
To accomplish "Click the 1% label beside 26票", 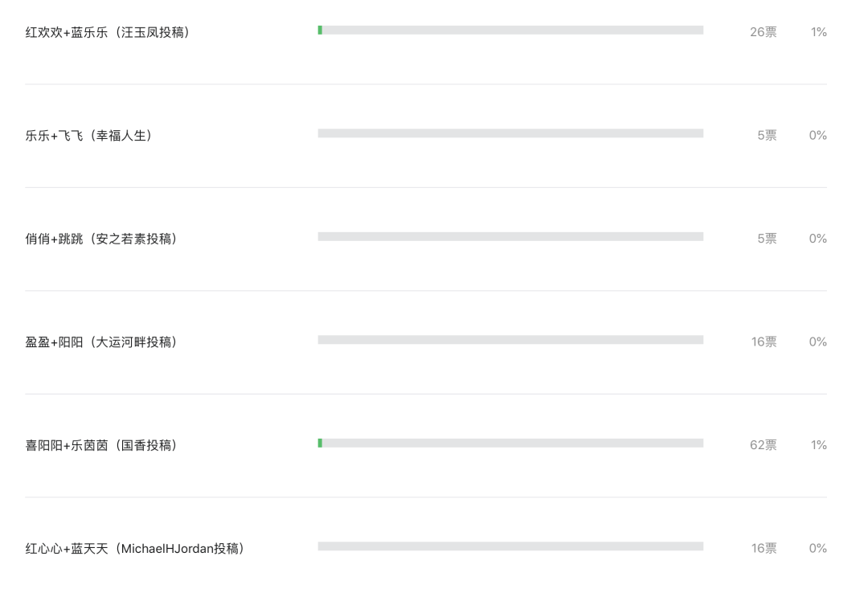I will [819, 32].
